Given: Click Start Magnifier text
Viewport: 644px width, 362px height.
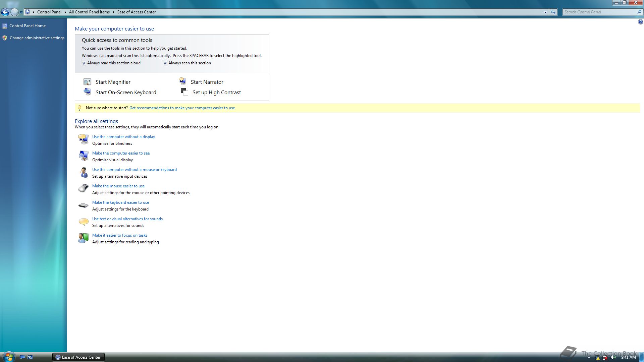Looking at the screenshot, I should [x=113, y=82].
